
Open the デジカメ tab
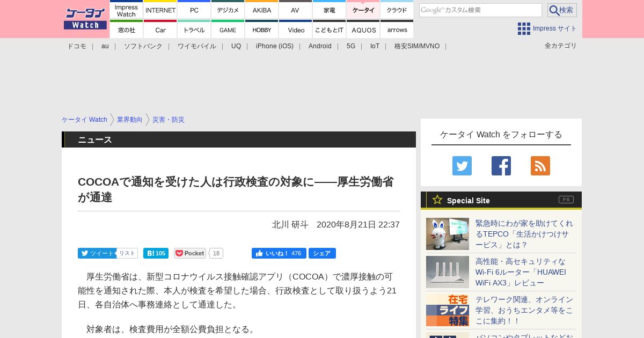(228, 10)
